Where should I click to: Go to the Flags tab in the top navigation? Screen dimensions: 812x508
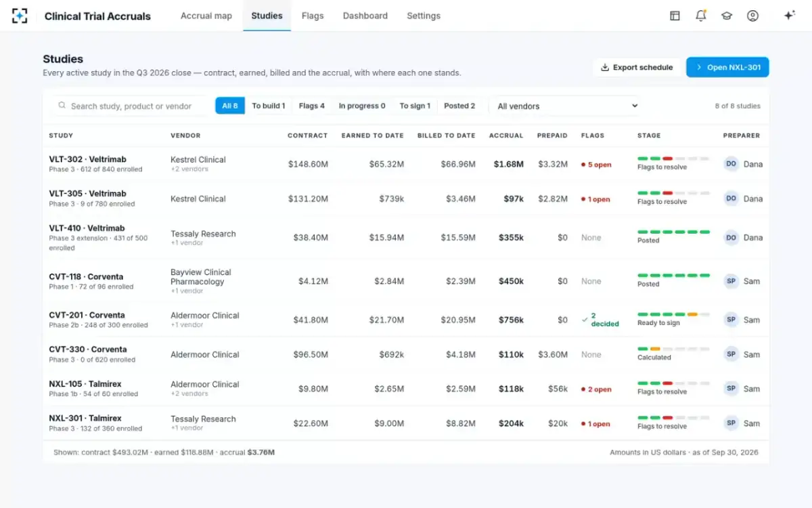[x=313, y=16]
